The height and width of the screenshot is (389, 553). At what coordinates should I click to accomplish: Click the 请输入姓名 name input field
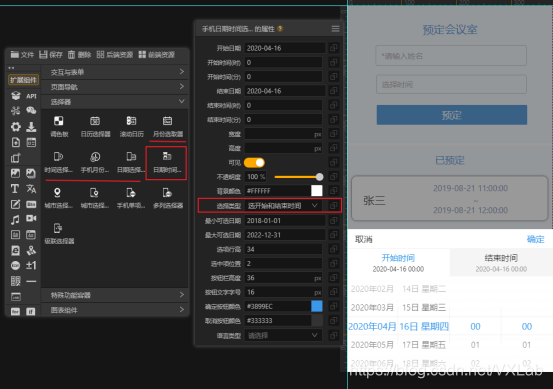pos(451,56)
